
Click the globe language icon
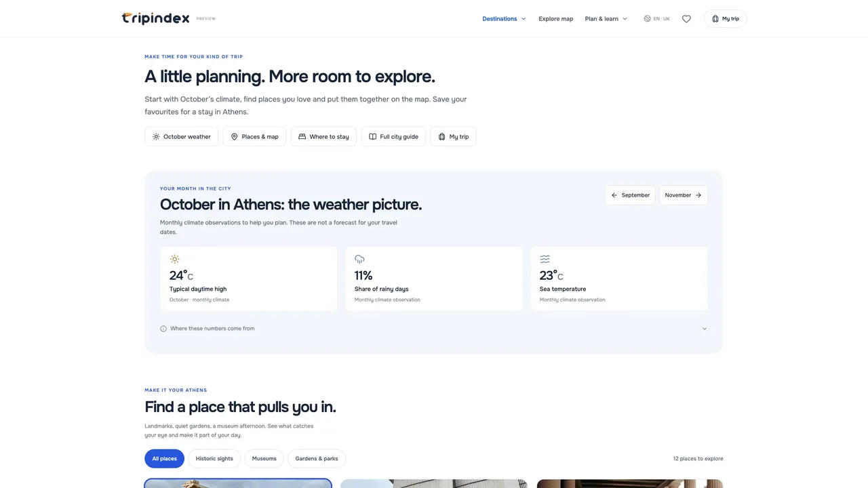tap(647, 19)
